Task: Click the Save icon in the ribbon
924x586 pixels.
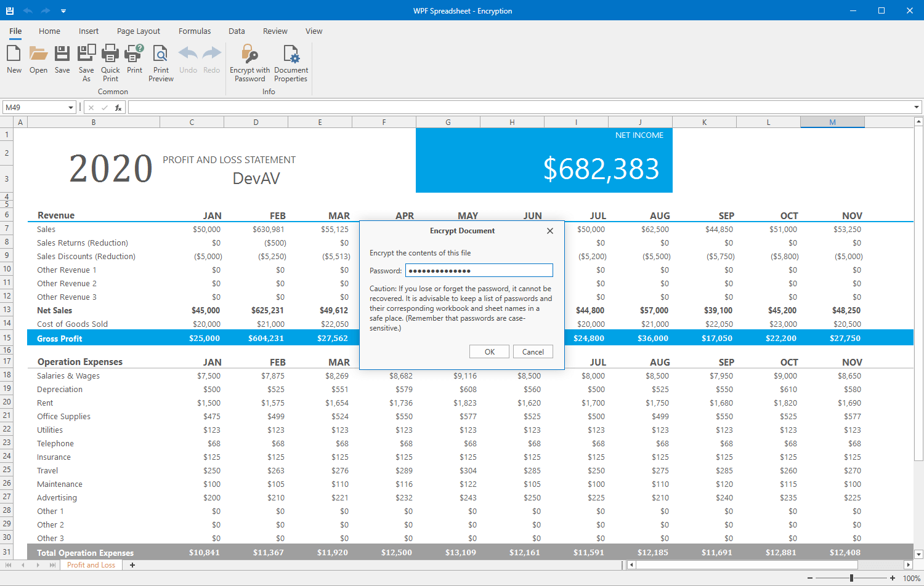Action: 62,54
